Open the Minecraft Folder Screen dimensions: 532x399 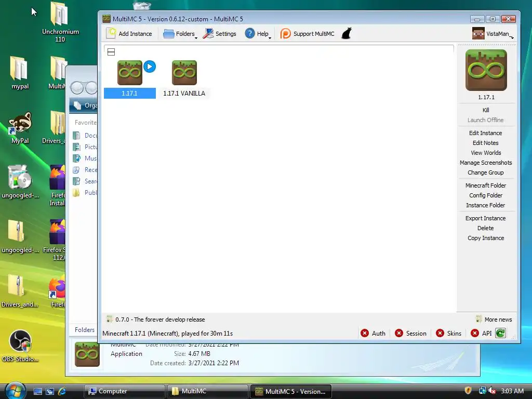point(486,185)
